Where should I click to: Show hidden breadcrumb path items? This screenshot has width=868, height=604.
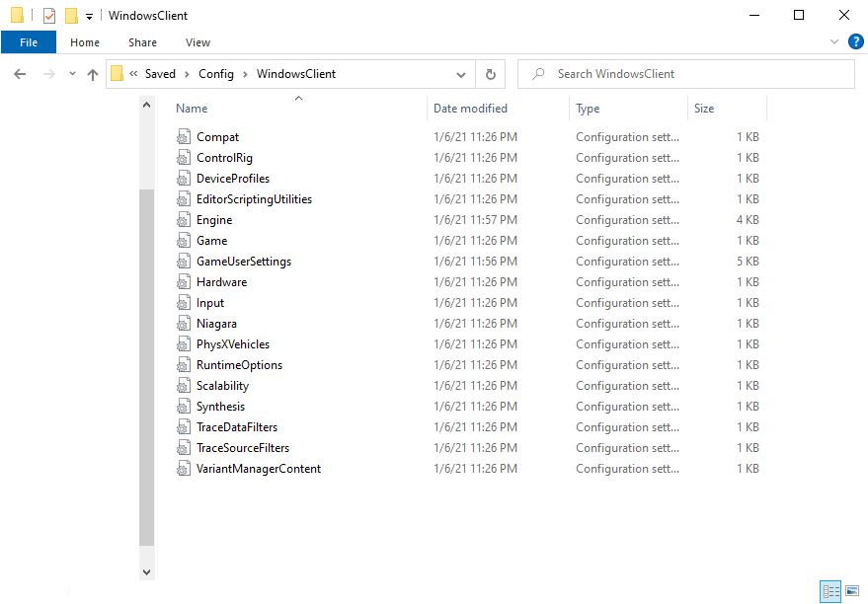(x=133, y=74)
